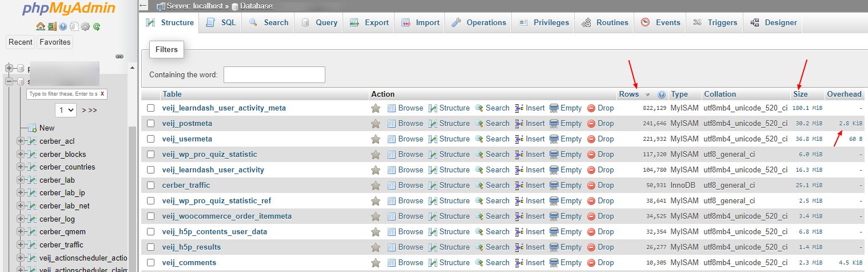Open veij_comments table name link

(x=189, y=263)
